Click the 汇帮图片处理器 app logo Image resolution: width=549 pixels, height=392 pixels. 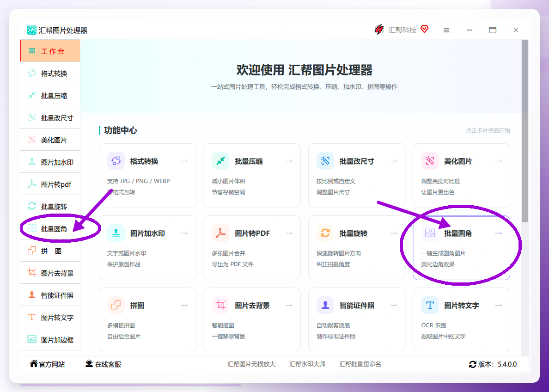tap(32, 30)
